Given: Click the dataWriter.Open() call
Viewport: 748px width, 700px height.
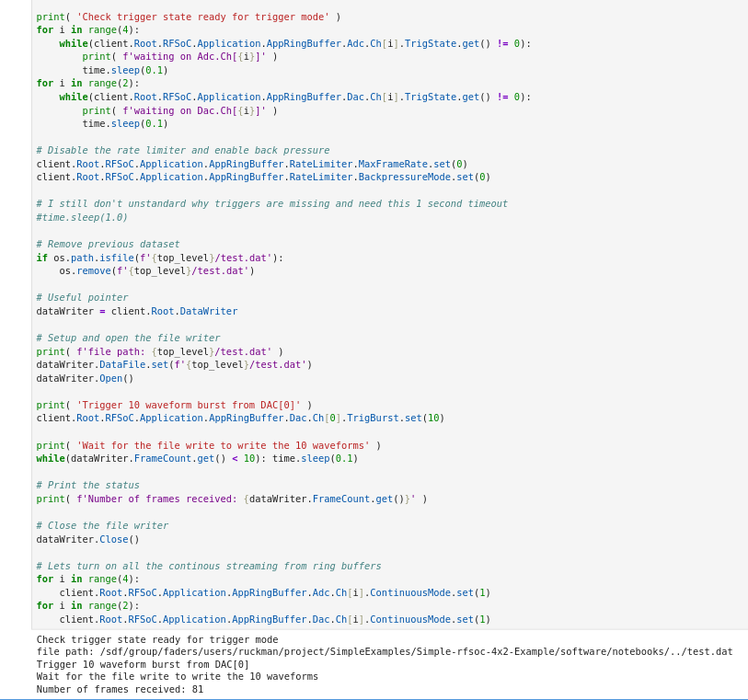Looking at the screenshot, I should point(85,378).
